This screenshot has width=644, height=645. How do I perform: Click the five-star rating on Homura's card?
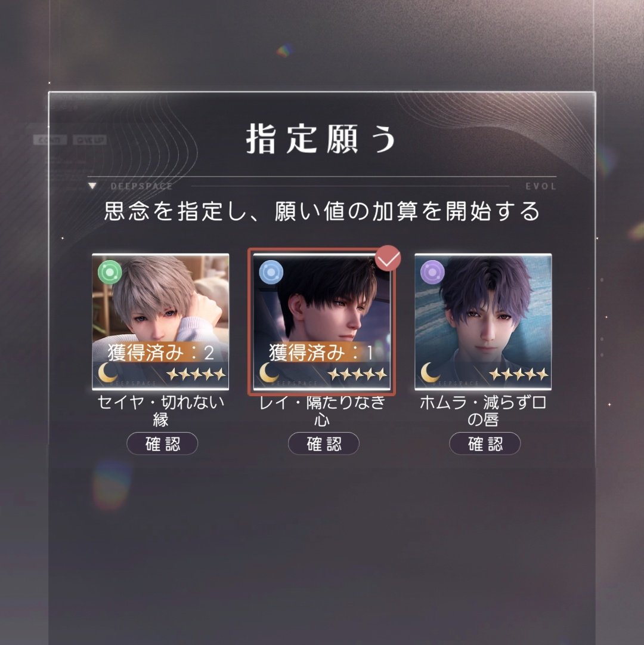[519, 374]
